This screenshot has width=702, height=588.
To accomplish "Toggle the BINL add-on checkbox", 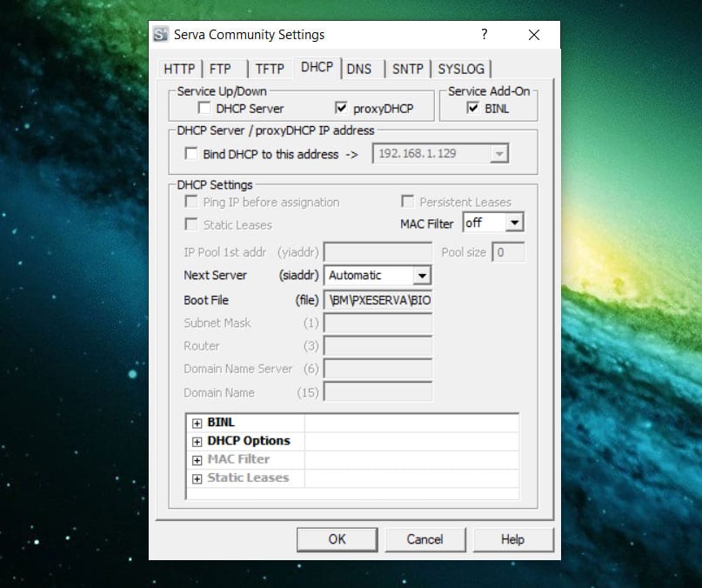I will [472, 108].
